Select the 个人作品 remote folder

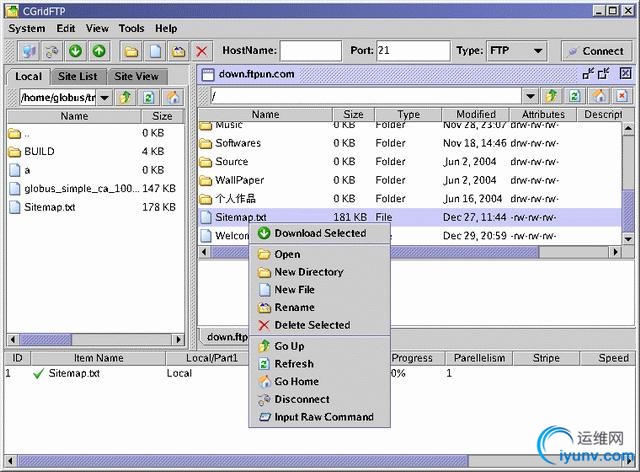click(x=410, y=199)
